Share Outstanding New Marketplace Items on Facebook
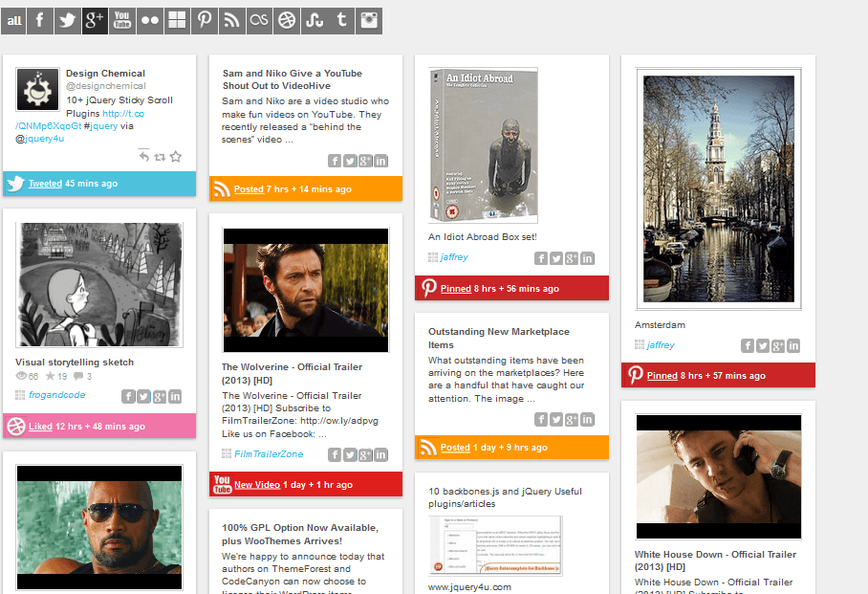The height and width of the screenshot is (594, 868). pyautogui.click(x=541, y=420)
